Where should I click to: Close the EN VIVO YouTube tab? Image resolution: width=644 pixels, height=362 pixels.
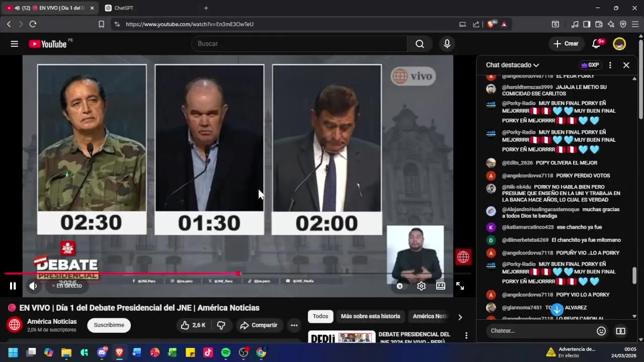tap(92, 8)
